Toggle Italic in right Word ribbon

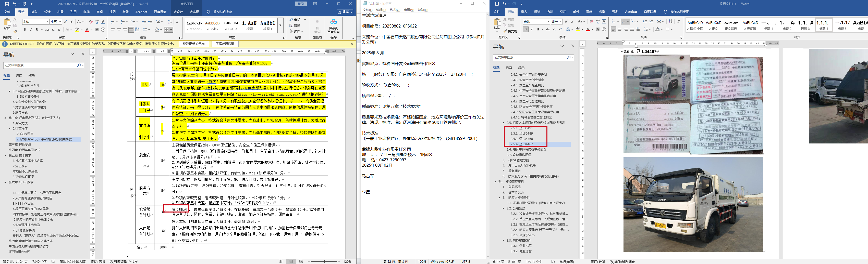coord(532,30)
